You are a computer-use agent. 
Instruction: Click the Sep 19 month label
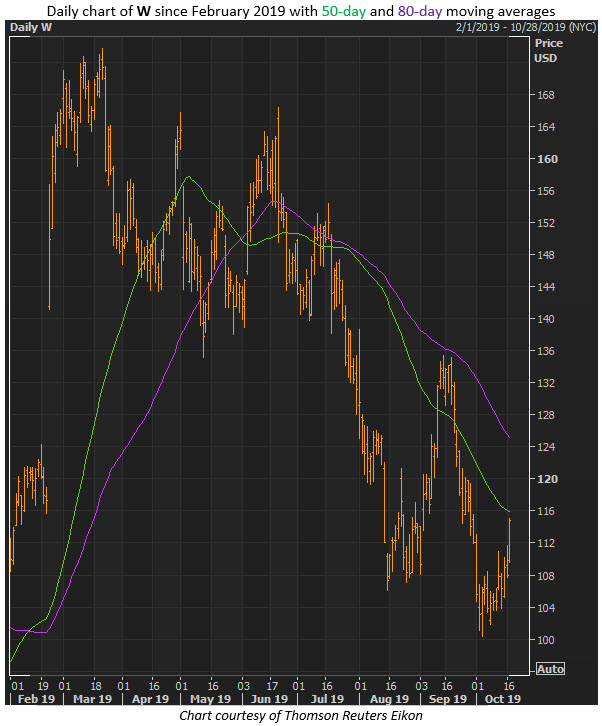[x=448, y=699]
